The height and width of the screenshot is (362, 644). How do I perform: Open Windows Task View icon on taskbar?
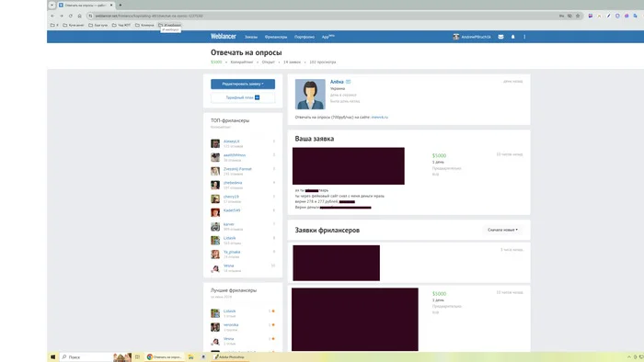(138, 357)
